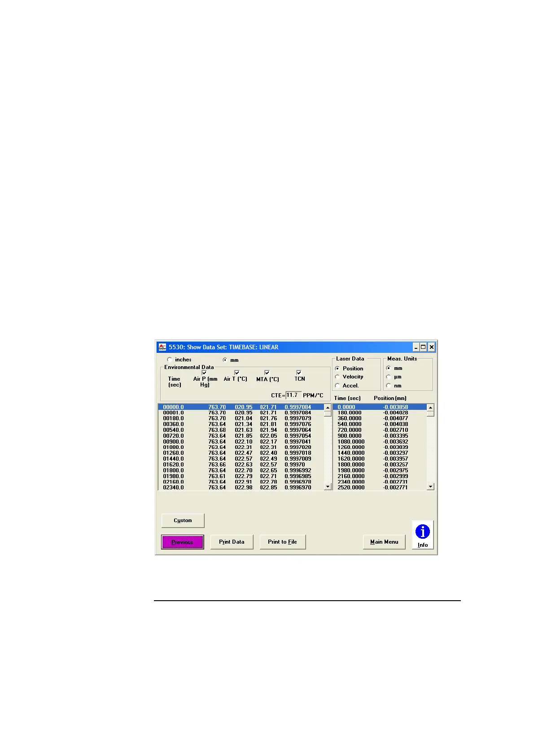Select environmental row 01080.0

pyautogui.click(x=241, y=447)
